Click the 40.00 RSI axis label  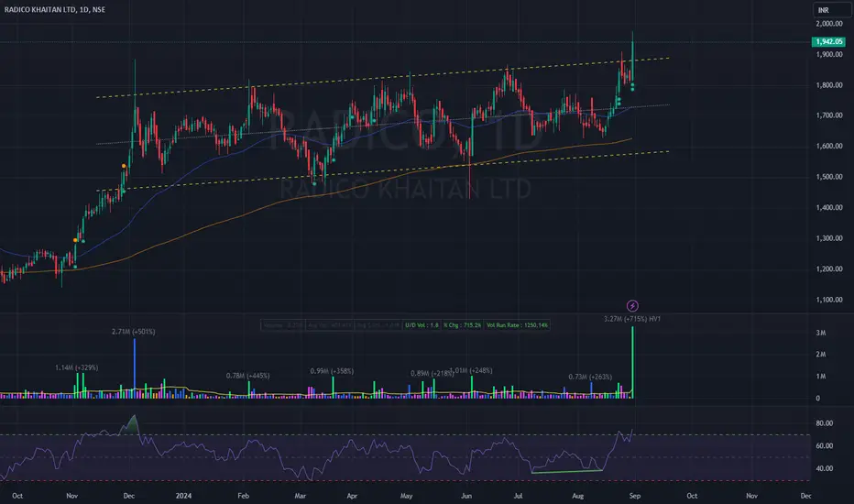tap(824, 468)
